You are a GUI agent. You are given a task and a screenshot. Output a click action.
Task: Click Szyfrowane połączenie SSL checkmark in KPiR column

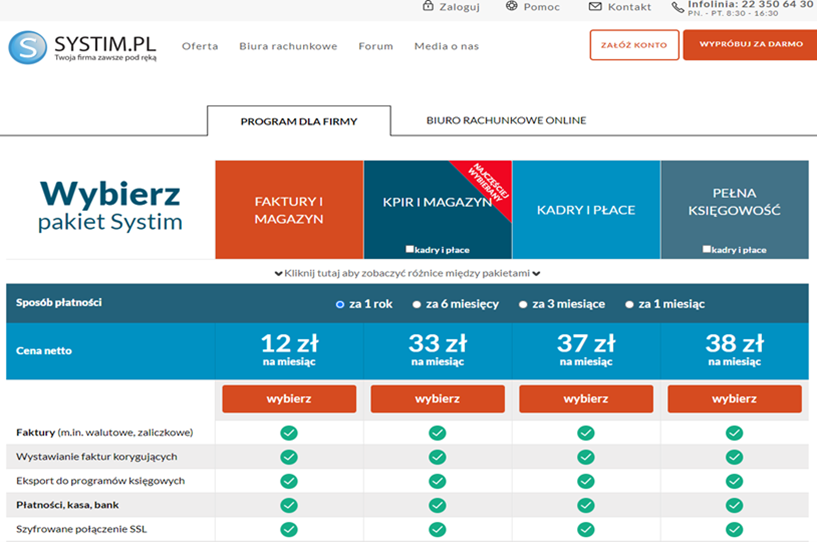(437, 529)
